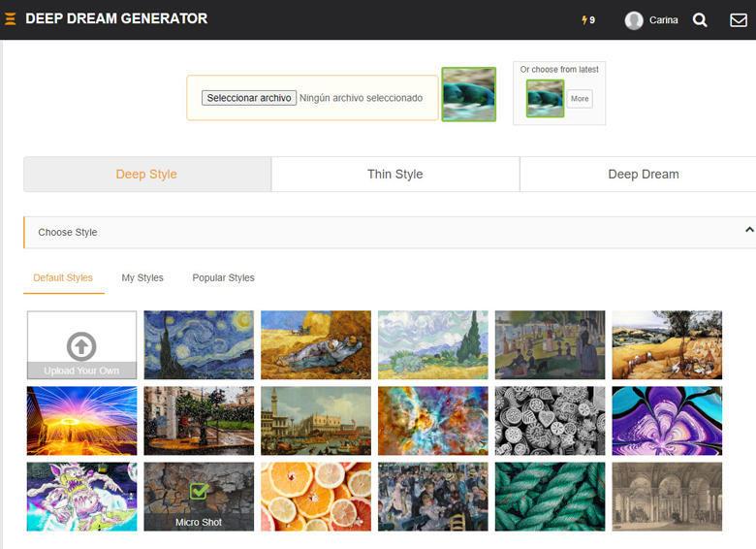This screenshot has width=756, height=549.
Task: Click the large uploaded blue bird preview
Action: tap(469, 94)
